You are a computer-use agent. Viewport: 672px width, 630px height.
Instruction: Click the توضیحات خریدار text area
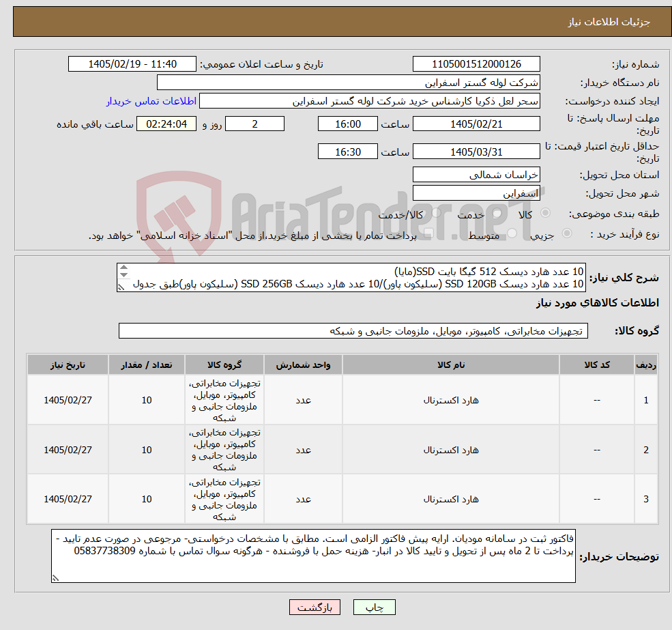[x=313, y=556]
